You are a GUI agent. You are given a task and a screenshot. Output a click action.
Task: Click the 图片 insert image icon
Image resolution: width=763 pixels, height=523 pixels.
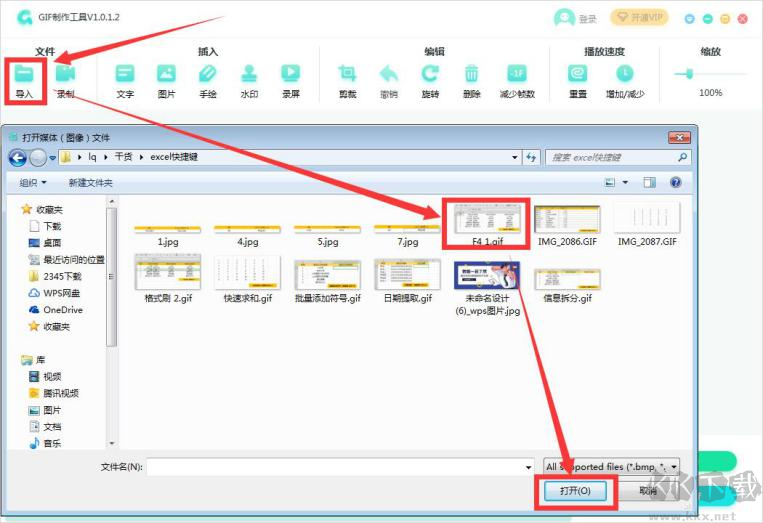[x=166, y=74]
